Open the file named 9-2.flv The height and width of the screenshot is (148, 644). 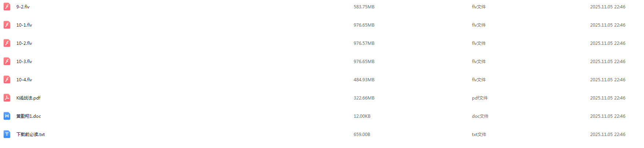pyautogui.click(x=23, y=7)
